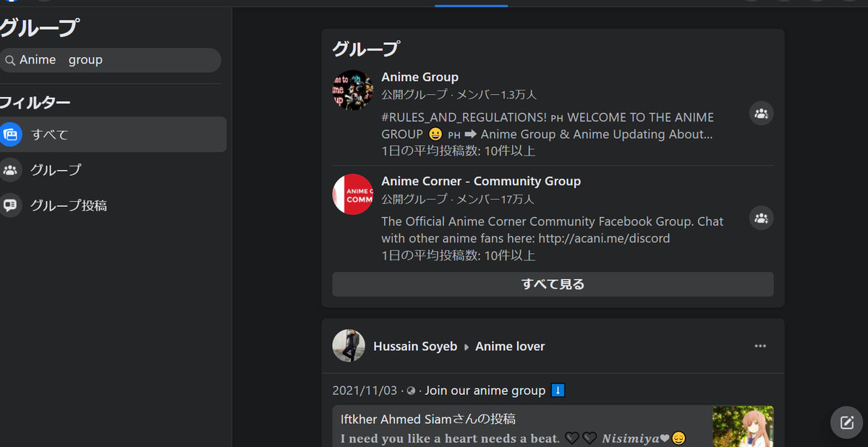
Task: Click the グループ people icon in sidebar
Action: [x=10, y=170]
